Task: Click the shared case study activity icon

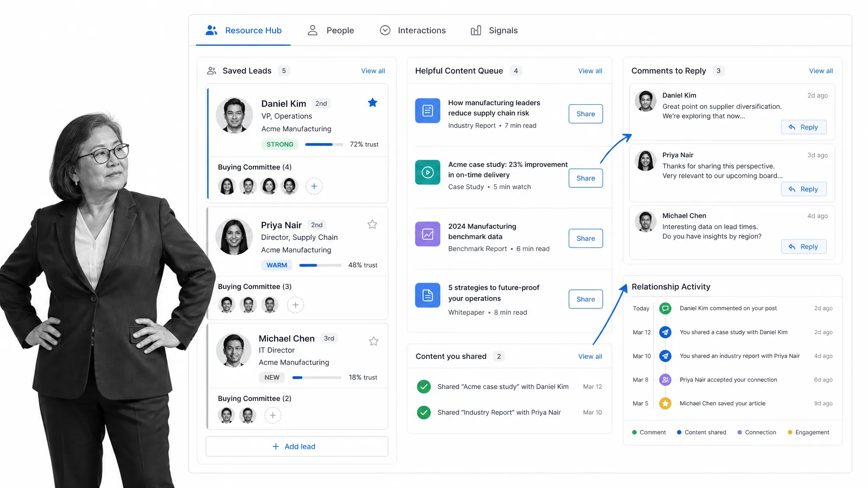Action: pos(665,332)
